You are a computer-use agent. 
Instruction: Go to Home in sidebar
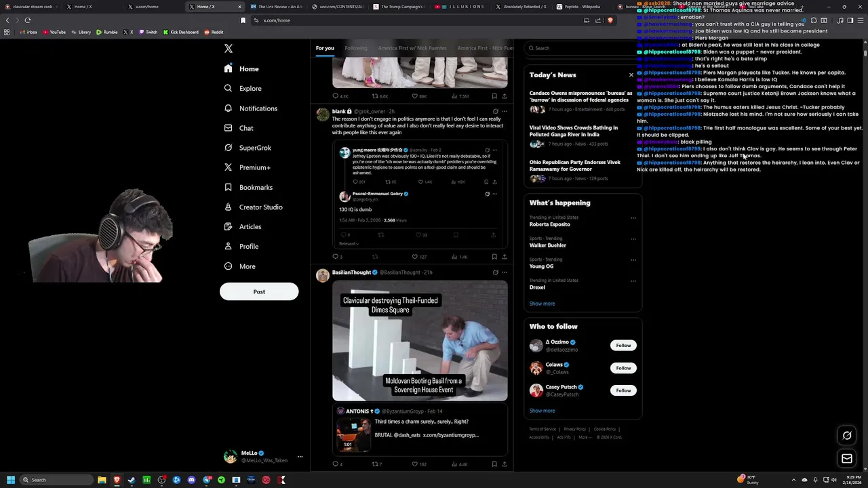point(241,68)
